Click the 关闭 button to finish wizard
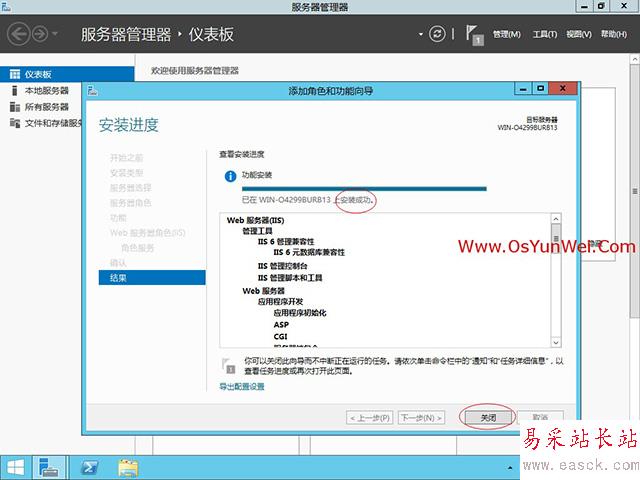This screenshot has width=640, height=480. point(488,418)
